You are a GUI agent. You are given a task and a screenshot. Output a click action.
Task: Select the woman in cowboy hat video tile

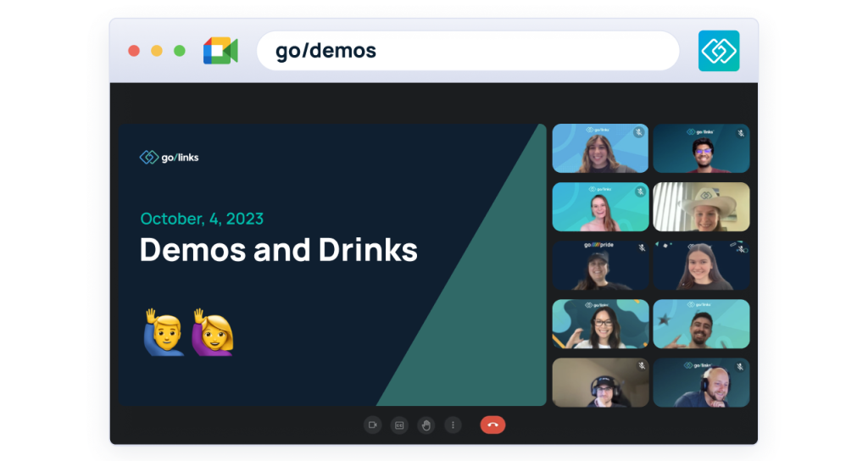point(701,207)
